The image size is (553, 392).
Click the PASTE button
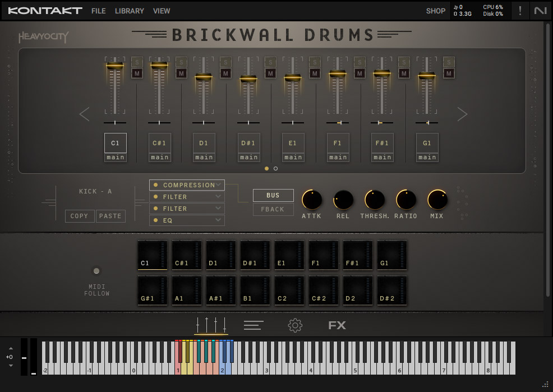coord(110,216)
